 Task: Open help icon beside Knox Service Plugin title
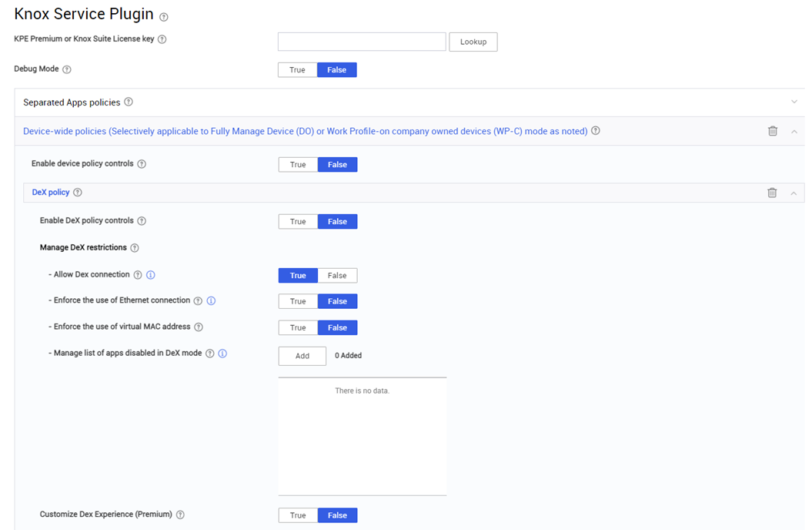tap(164, 17)
